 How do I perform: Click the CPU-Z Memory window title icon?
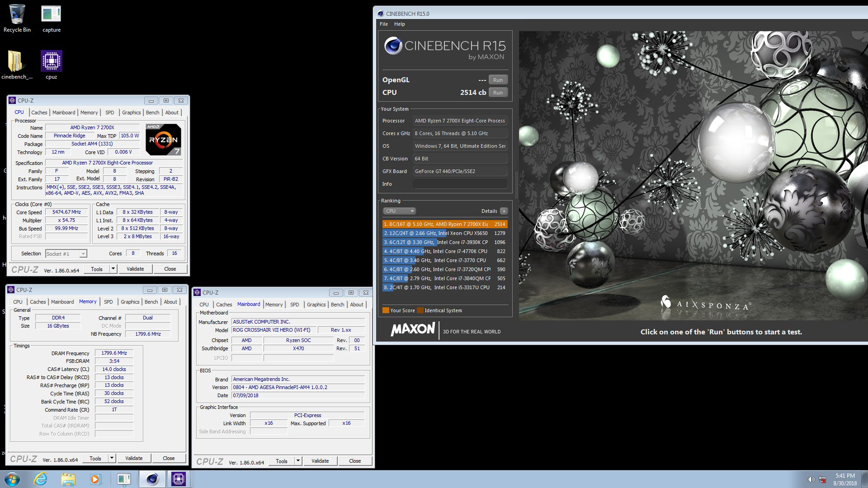pos(11,290)
